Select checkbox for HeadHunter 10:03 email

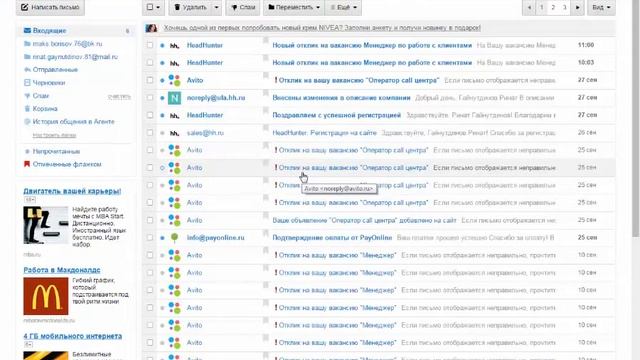click(x=150, y=62)
